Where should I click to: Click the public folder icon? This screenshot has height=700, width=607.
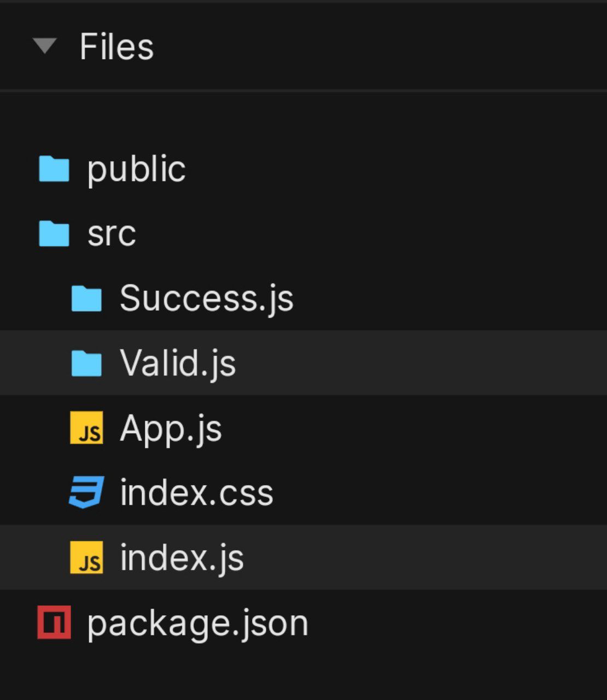coord(54,169)
